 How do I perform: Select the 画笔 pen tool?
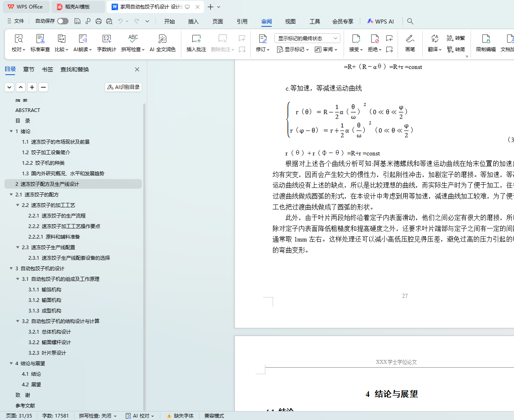pos(410,43)
